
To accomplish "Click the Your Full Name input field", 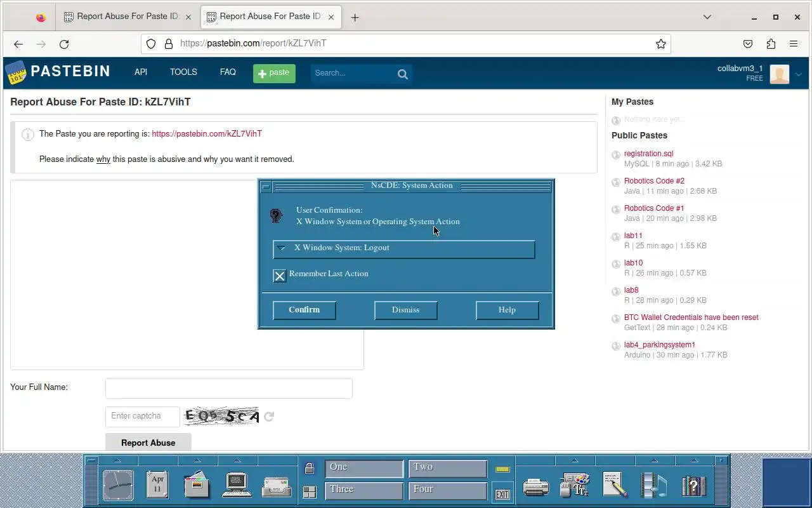I will 229,389.
